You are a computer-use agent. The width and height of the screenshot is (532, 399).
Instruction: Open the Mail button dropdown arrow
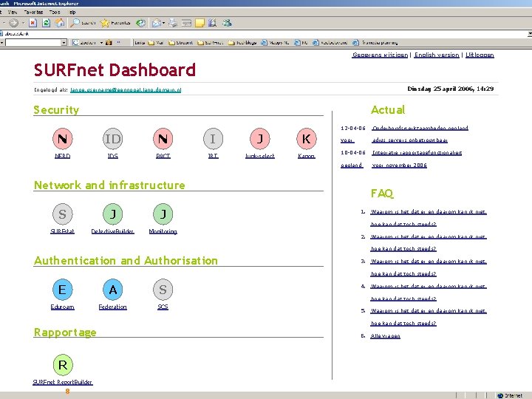pos(163,23)
